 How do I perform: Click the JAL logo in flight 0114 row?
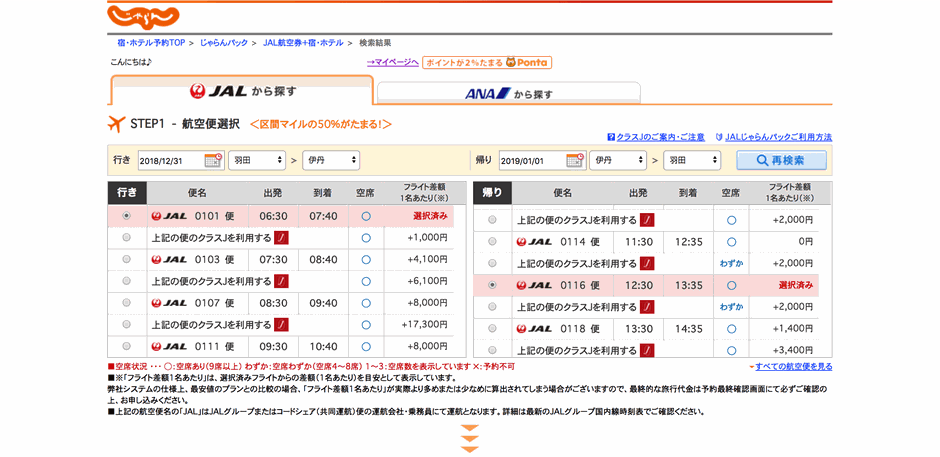point(534,242)
